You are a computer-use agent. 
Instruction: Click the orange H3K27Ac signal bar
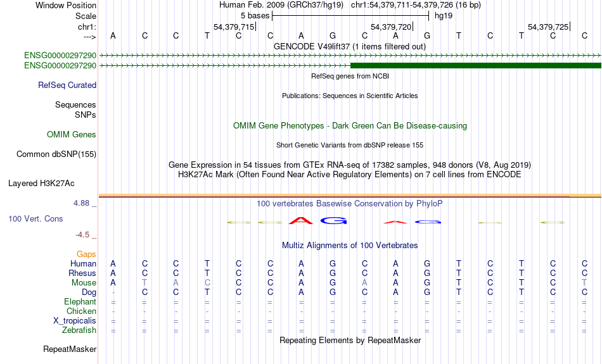[350, 196]
